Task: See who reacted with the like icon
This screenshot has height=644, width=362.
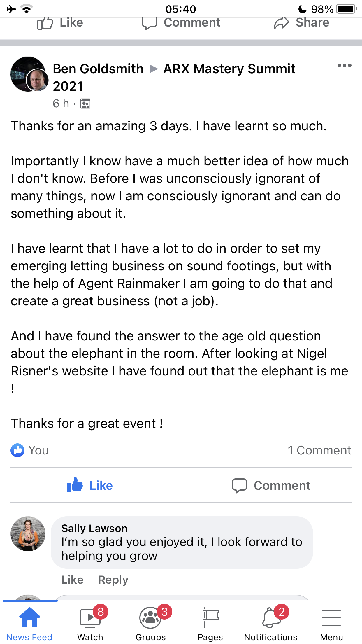Action: click(x=17, y=450)
